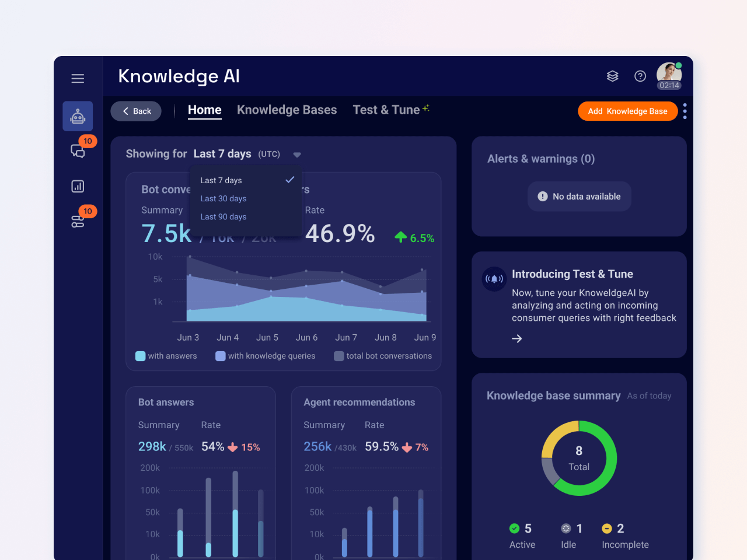Image resolution: width=747 pixels, height=560 pixels.
Task: Open the stacked layers icon in header
Action: click(612, 76)
